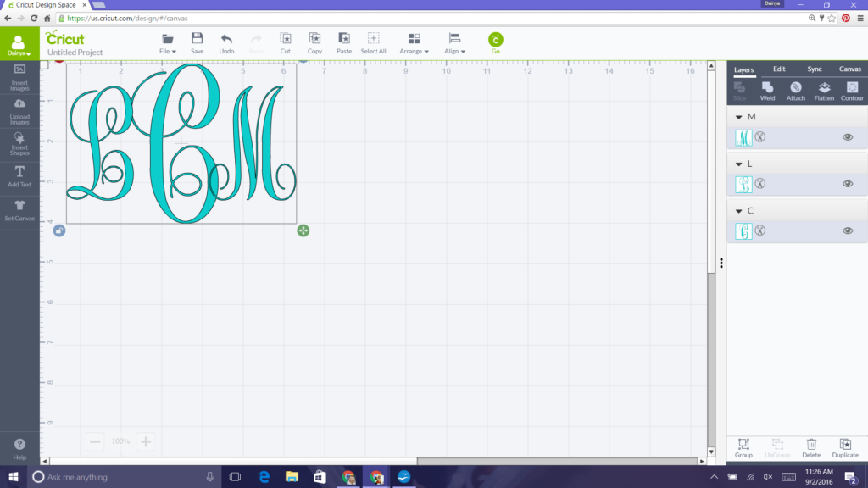The height and width of the screenshot is (488, 868).
Task: Click the Untitled Project name
Action: (x=75, y=52)
